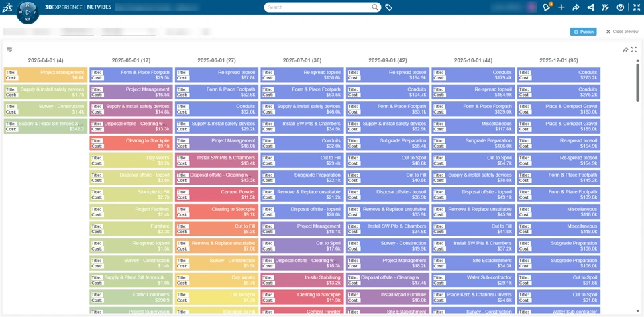644x317 pixels.
Task: Click the share arrow in top bar
Action: pyautogui.click(x=576, y=7)
